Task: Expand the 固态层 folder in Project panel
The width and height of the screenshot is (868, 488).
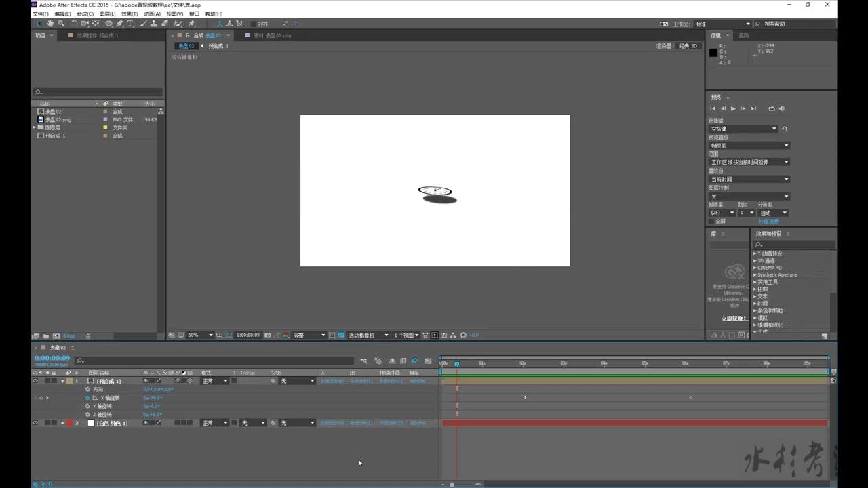Action: 34,127
